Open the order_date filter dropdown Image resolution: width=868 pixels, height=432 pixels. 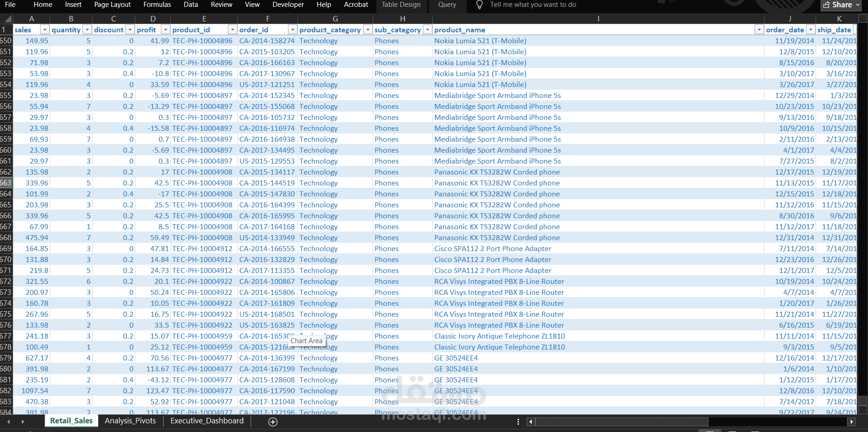pyautogui.click(x=811, y=30)
